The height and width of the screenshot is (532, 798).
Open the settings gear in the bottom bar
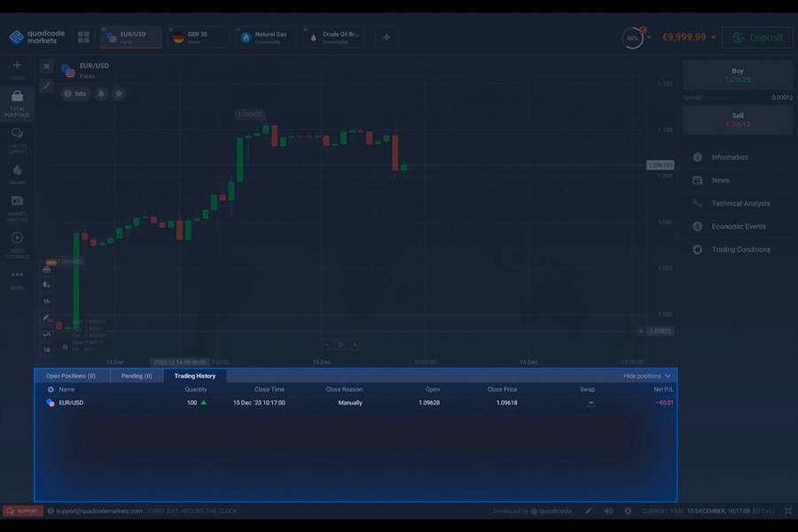click(628, 511)
